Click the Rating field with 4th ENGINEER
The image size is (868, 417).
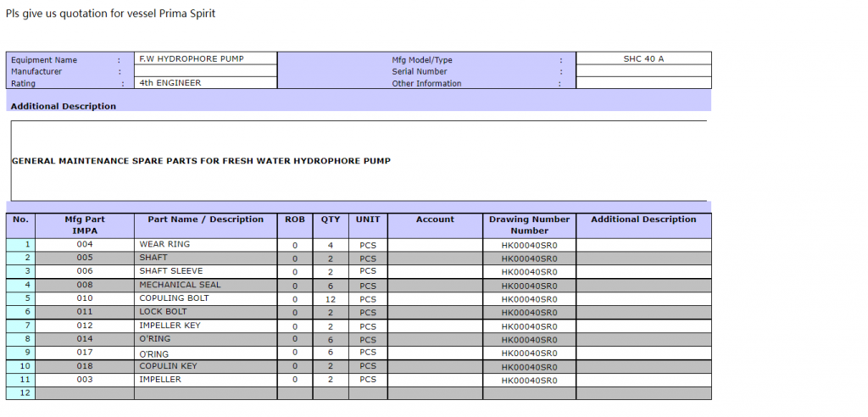206,83
